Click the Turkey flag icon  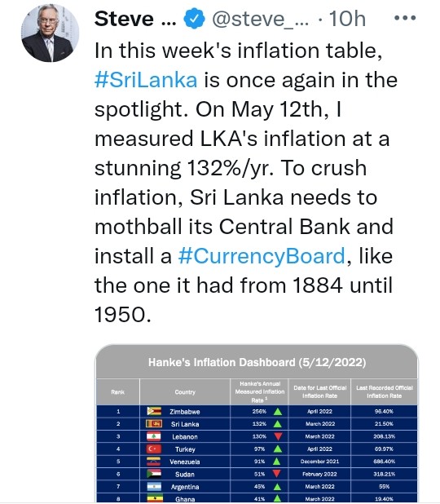[154, 449]
